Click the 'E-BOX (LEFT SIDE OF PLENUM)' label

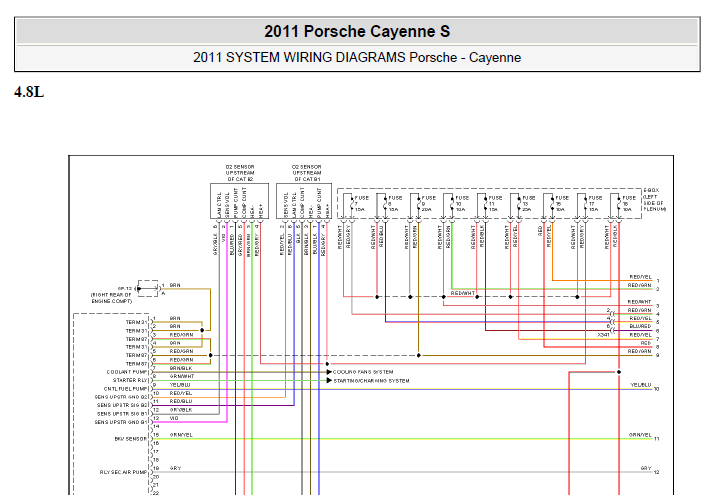coord(654,200)
